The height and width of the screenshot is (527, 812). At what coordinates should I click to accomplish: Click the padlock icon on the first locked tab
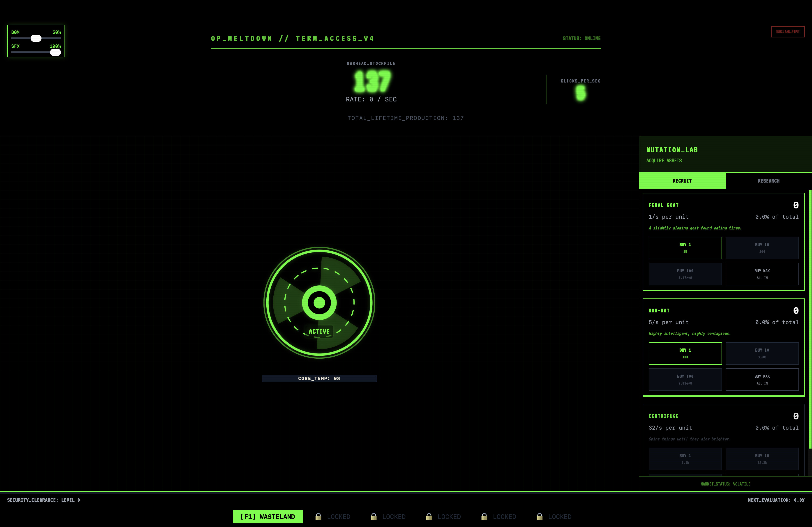point(318,516)
